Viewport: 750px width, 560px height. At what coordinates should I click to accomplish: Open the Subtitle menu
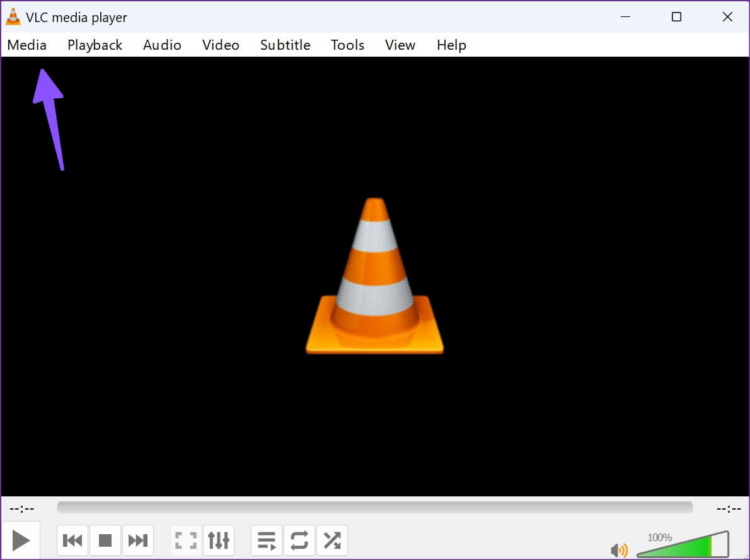(285, 45)
